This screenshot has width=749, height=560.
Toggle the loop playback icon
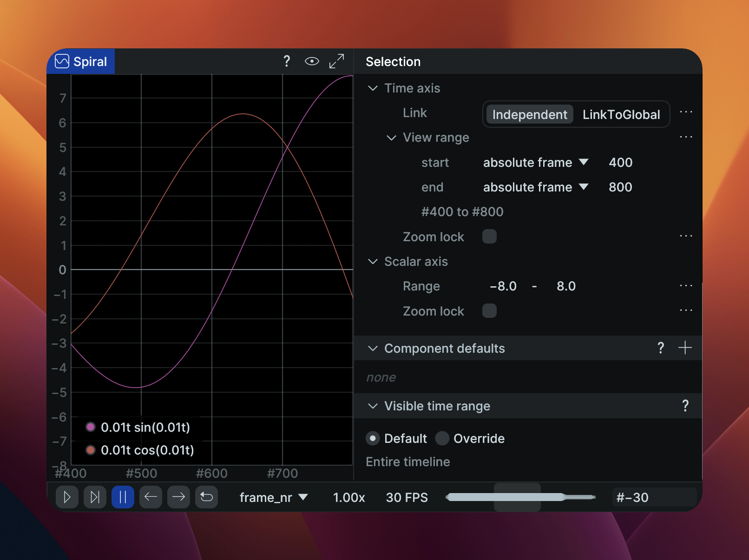pyautogui.click(x=206, y=497)
